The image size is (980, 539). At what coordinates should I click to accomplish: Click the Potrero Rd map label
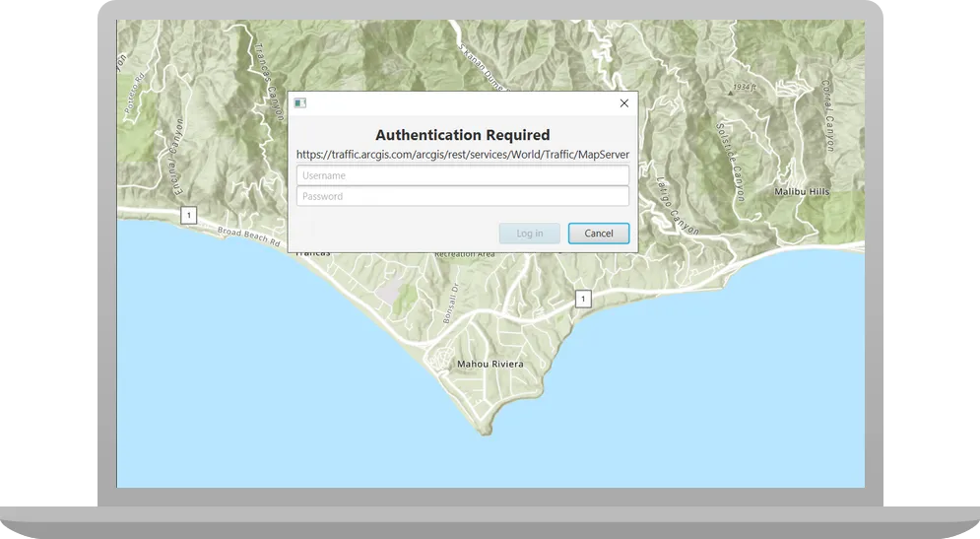tap(134, 93)
